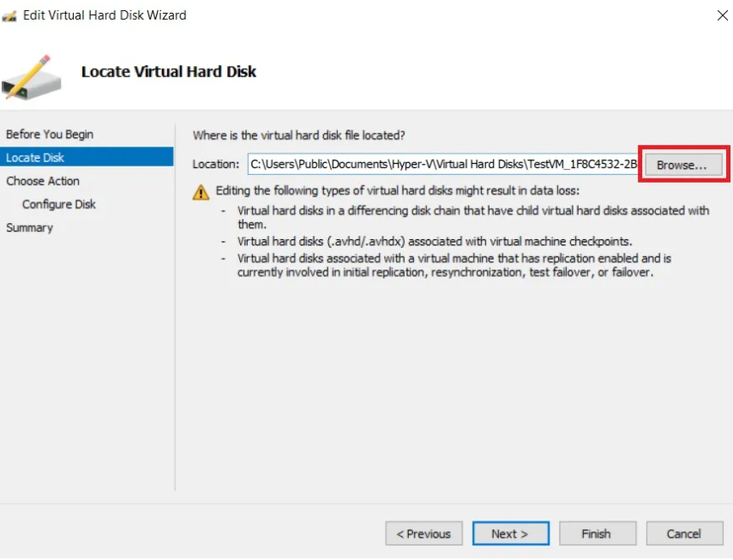This screenshot has height=560, width=733.
Task: Click into the Location path field
Action: (442, 164)
